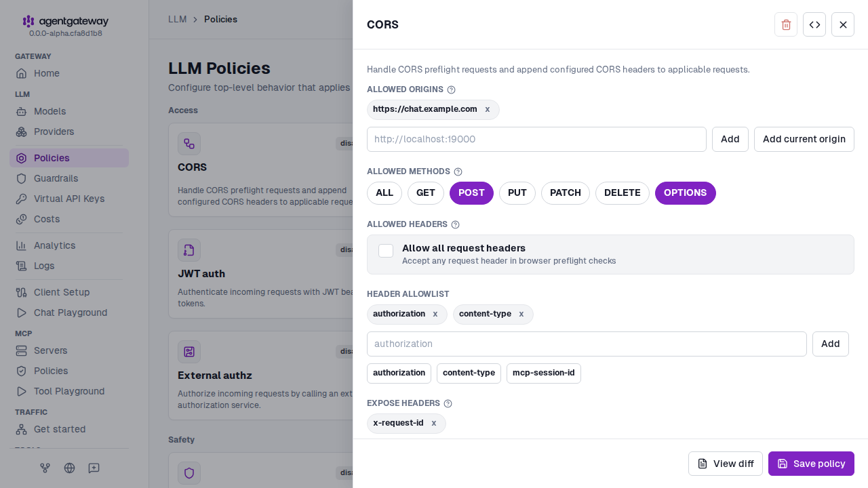Screen dimensions: 868x488
Task: Click the agentgateway logo
Action: [65, 22]
